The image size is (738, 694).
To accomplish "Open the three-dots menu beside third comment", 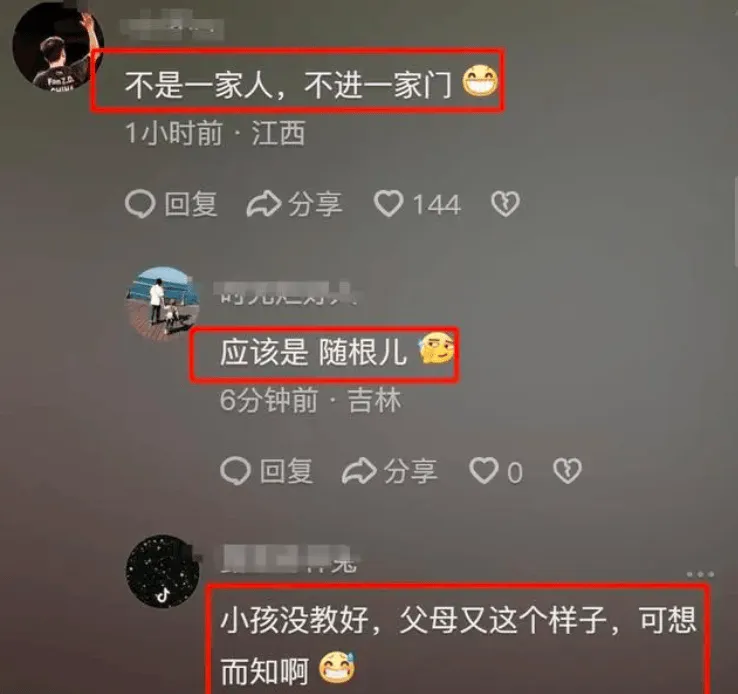I will pos(700,574).
